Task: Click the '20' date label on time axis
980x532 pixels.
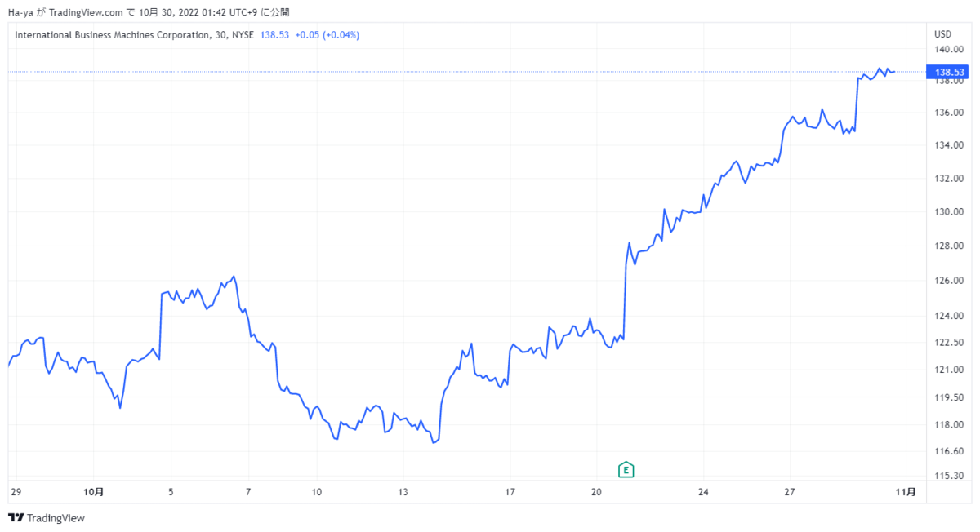Action: [596, 492]
